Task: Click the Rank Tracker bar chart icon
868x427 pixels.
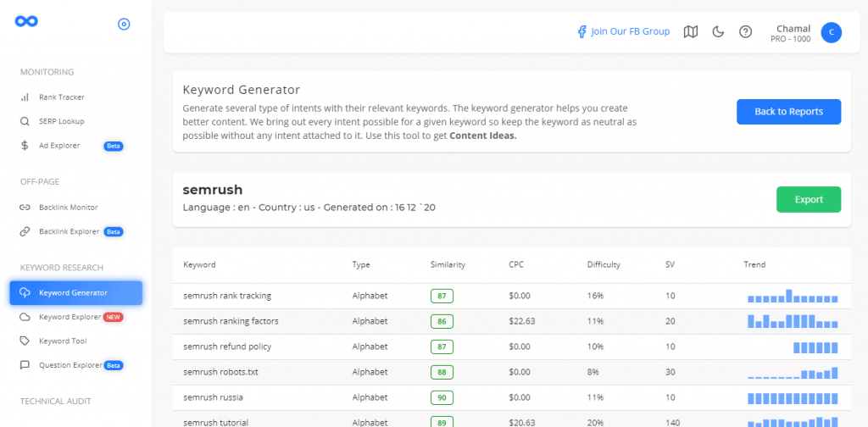Action: [25, 97]
